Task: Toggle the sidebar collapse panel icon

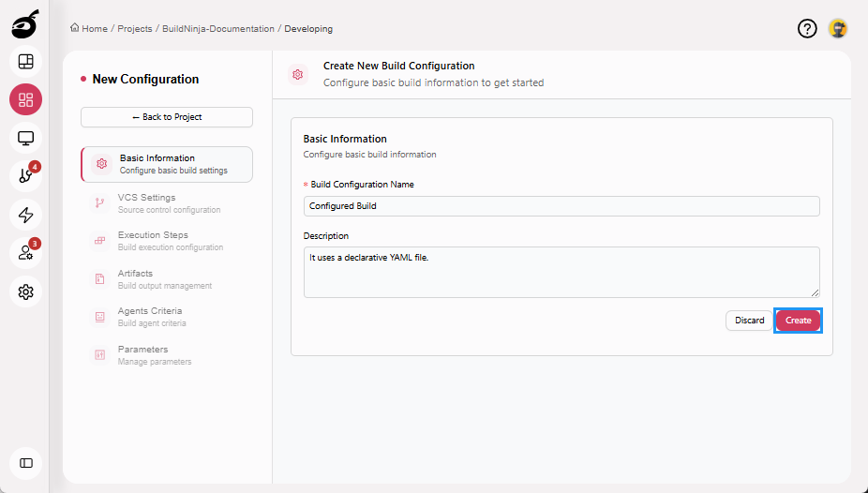Action: click(x=26, y=463)
